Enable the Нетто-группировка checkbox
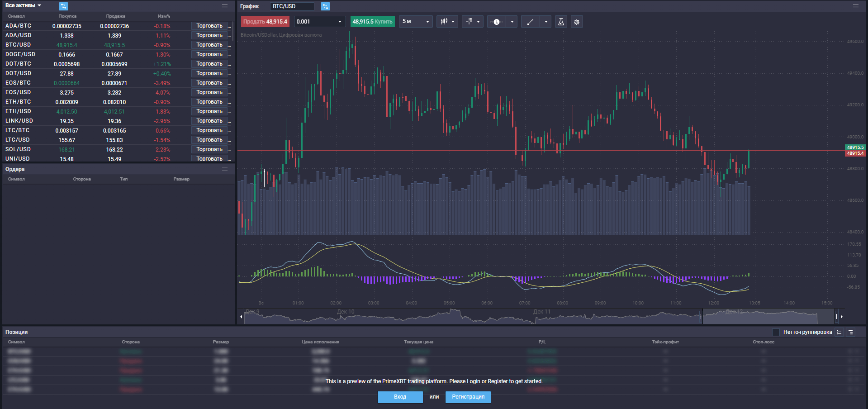Viewport: 868px width, 409px height. tap(776, 332)
